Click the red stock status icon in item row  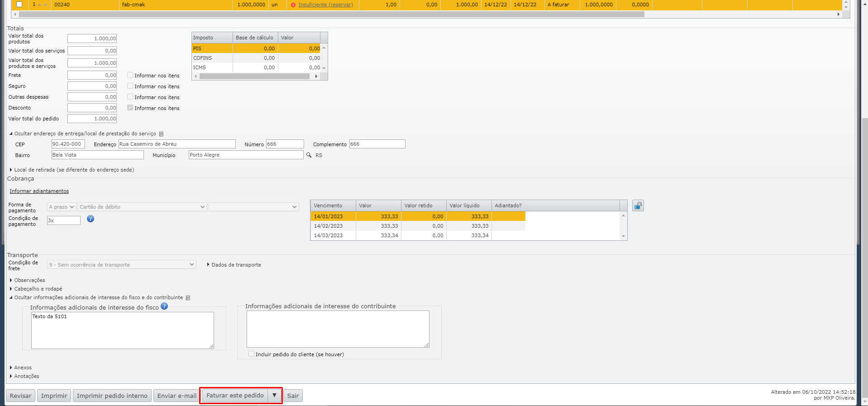293,5
